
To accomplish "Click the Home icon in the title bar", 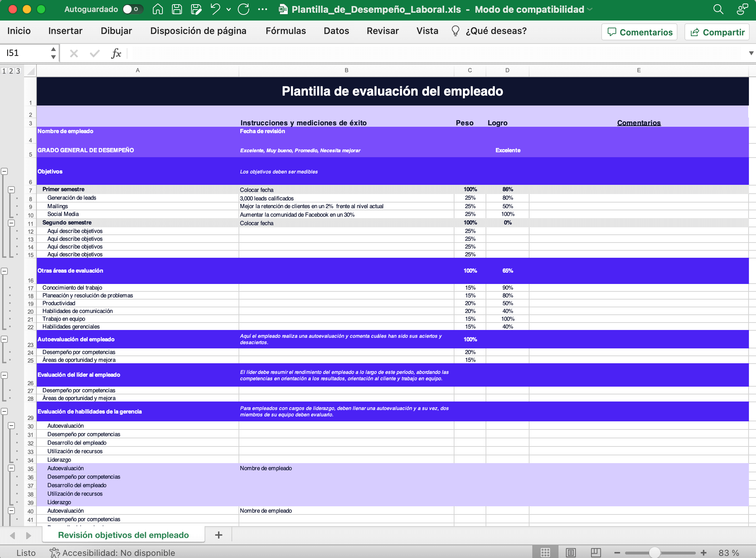I will 158,10.
